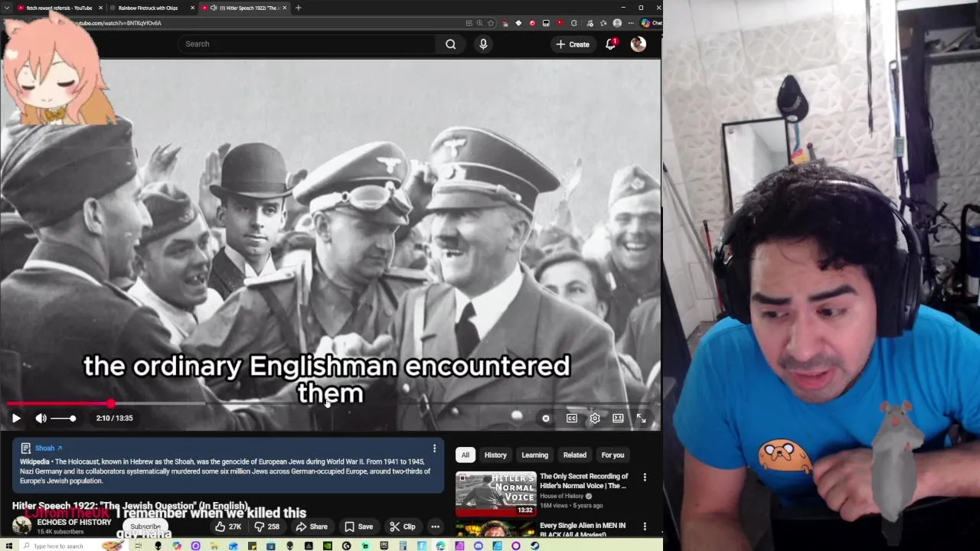Select the 'Related' filter chip

(x=574, y=455)
